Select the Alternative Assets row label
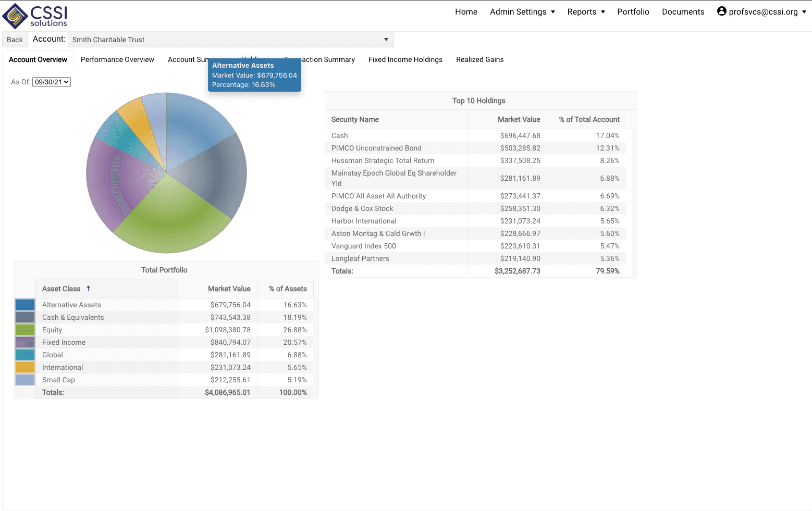The image size is (812, 511). 71,305
